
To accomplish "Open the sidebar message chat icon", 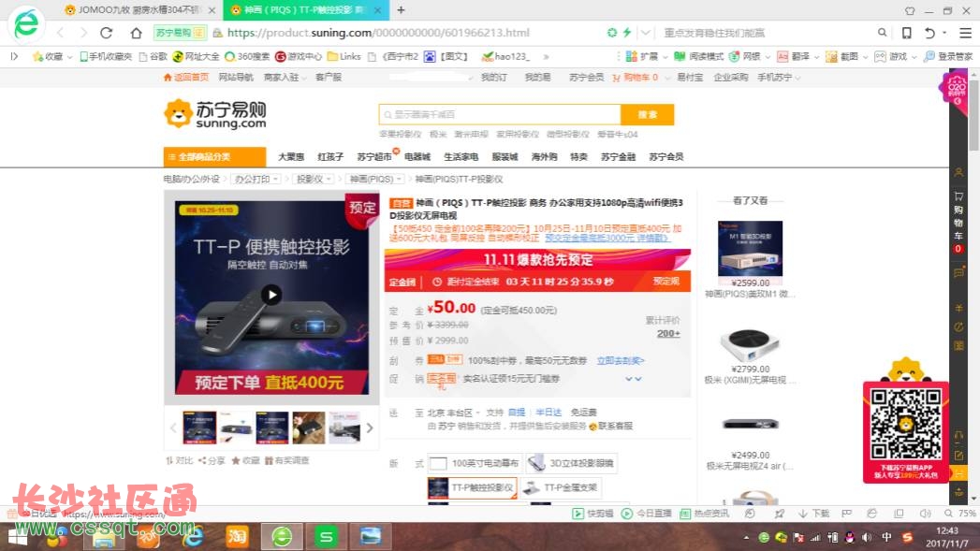I will click(x=958, y=273).
